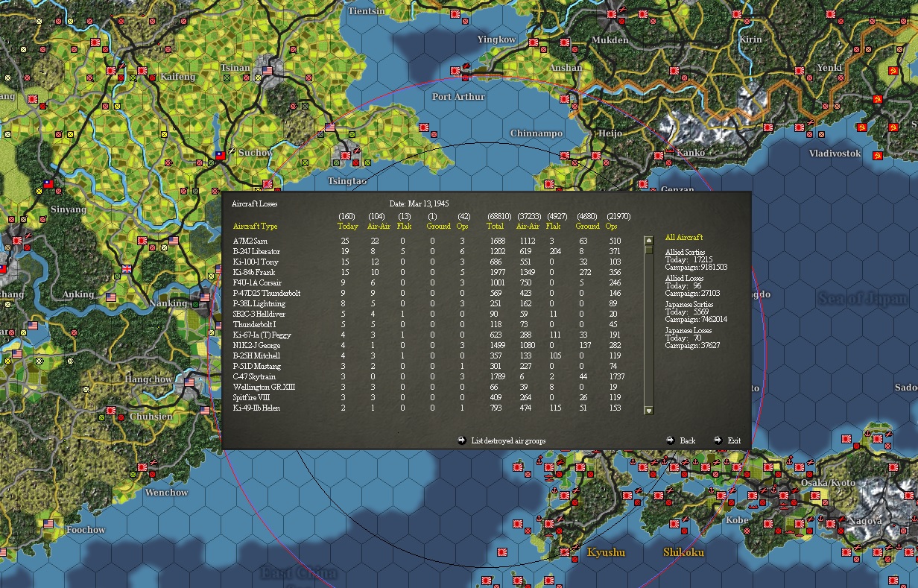Sort by the Today losses column
This screenshot has width=918, height=588.
(x=347, y=226)
